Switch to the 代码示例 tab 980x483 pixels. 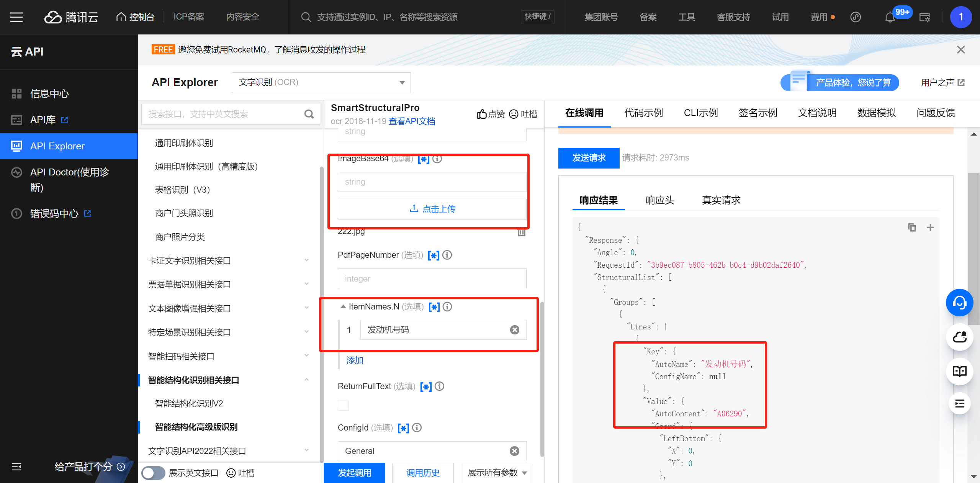coord(643,113)
